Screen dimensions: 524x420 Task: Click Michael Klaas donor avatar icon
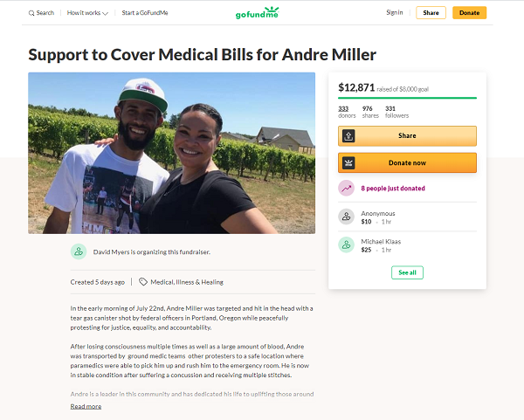point(346,244)
